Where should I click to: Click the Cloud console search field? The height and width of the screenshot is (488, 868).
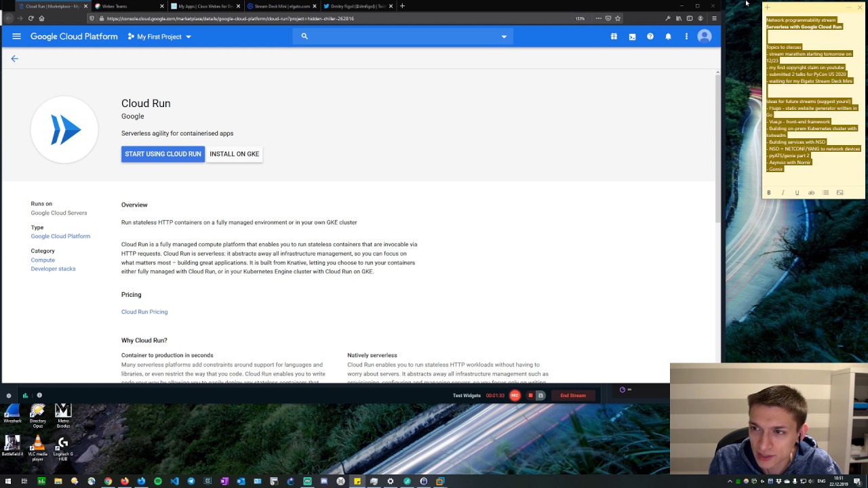[x=403, y=37]
